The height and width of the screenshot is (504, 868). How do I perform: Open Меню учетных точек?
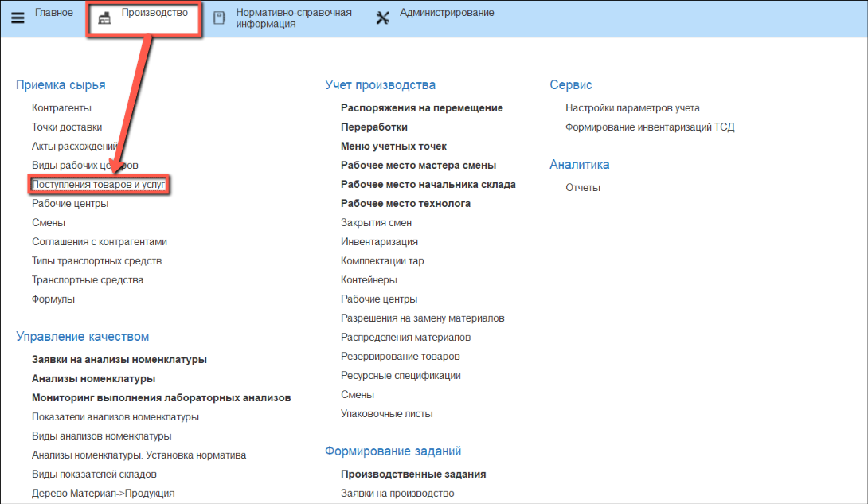(x=393, y=147)
